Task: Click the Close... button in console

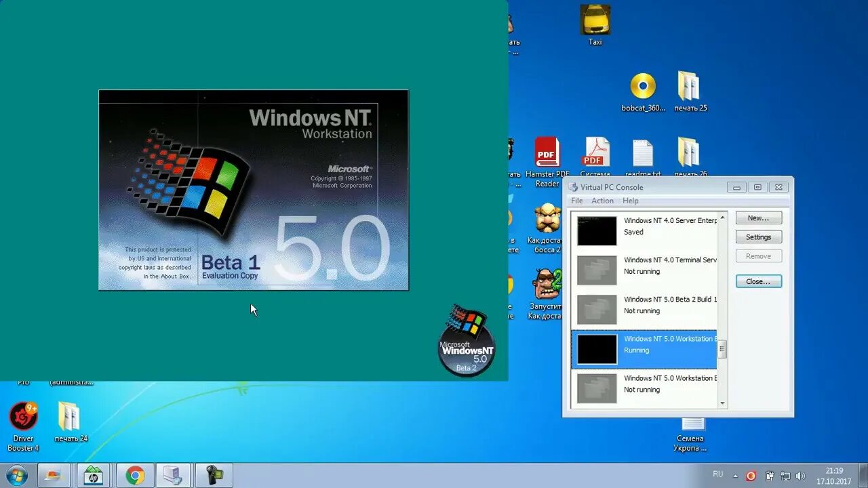Action: 758,281
